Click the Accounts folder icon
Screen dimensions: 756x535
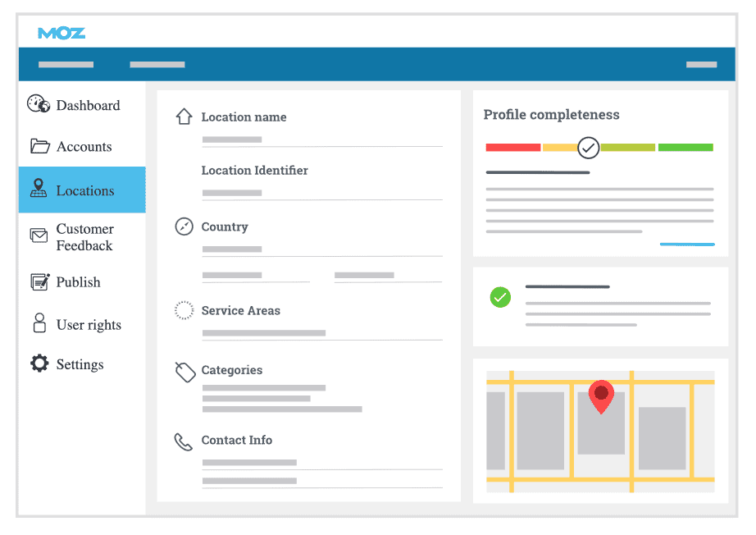tap(39, 146)
